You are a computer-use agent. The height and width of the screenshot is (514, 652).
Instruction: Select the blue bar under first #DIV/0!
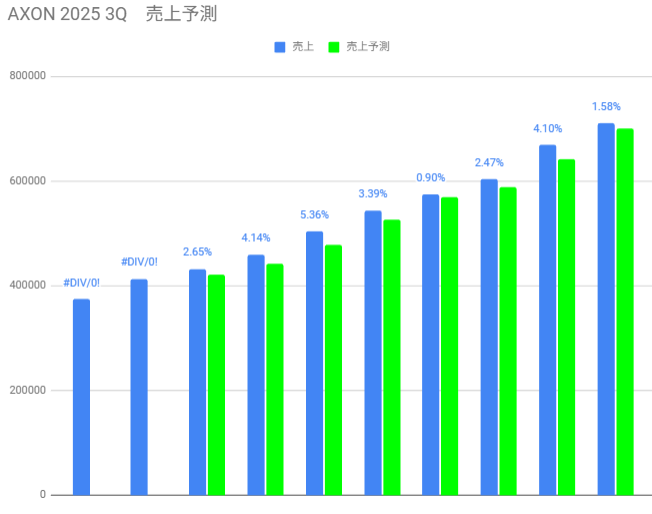[x=82, y=397]
